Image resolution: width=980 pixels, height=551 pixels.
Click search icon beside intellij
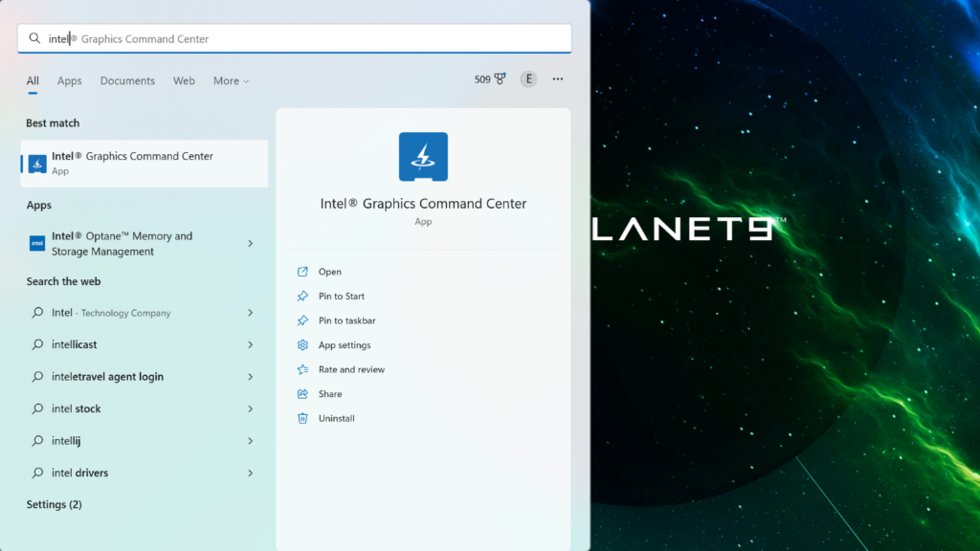[37, 440]
